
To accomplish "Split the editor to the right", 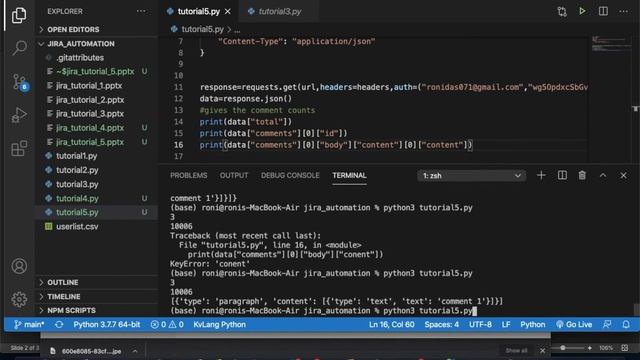I will 603,11.
